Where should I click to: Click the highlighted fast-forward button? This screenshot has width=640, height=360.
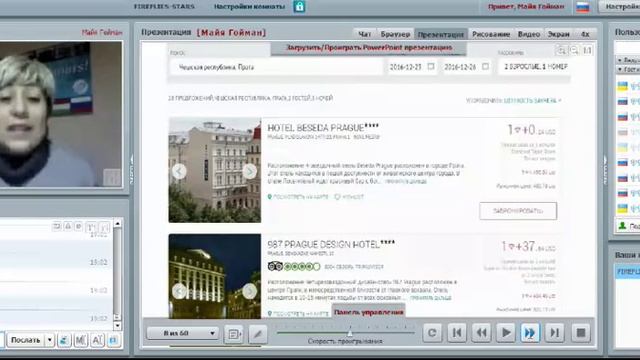coord(530,333)
